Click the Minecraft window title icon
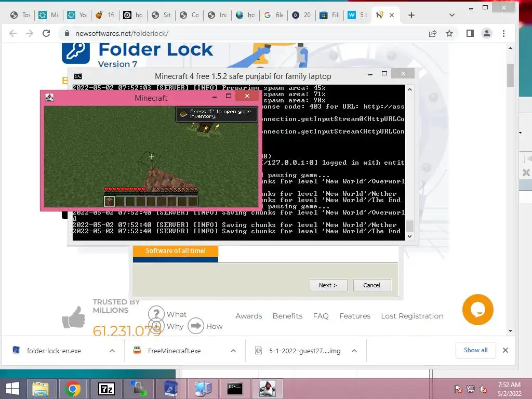532x399 pixels. point(49,98)
